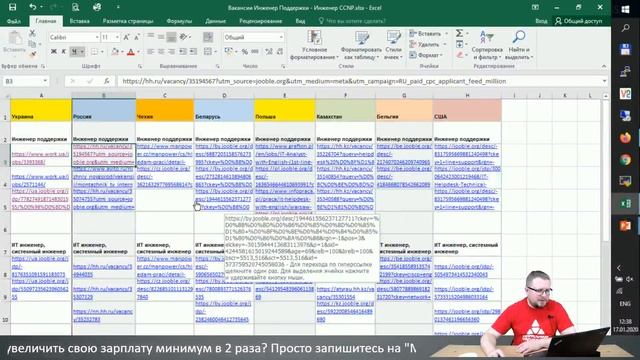
Task: Open print preview from quick access toolbar
Action: pyautogui.click(x=76, y=7)
